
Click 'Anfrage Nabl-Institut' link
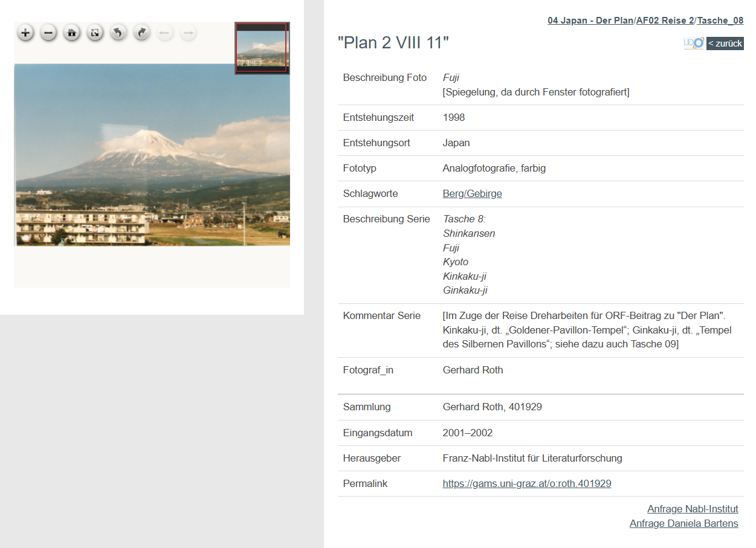(692, 509)
